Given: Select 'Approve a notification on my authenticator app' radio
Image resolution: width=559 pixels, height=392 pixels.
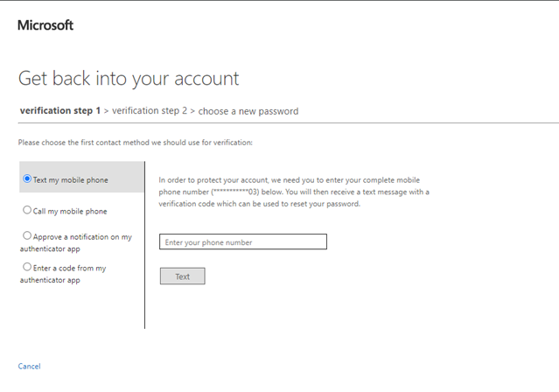Looking at the screenshot, I should 27,235.
